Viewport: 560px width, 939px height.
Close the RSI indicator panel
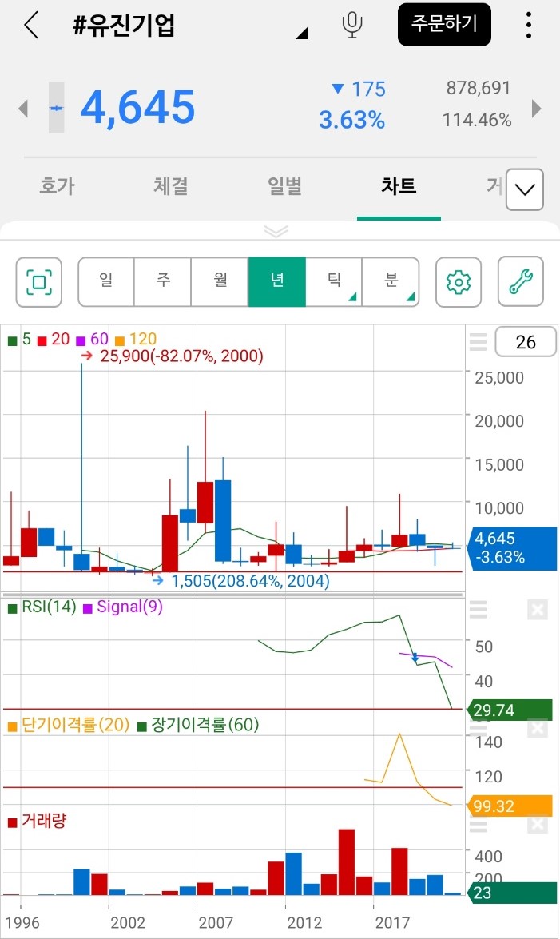point(538,610)
